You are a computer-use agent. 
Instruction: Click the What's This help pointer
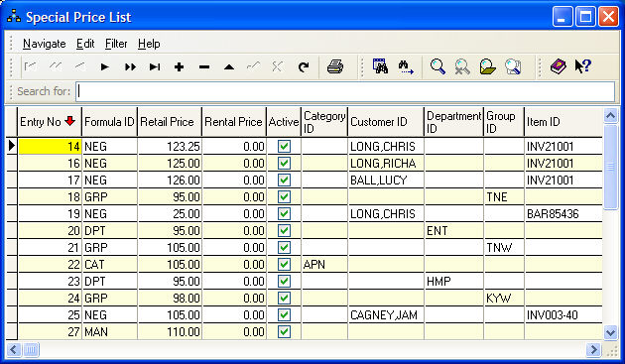(582, 66)
